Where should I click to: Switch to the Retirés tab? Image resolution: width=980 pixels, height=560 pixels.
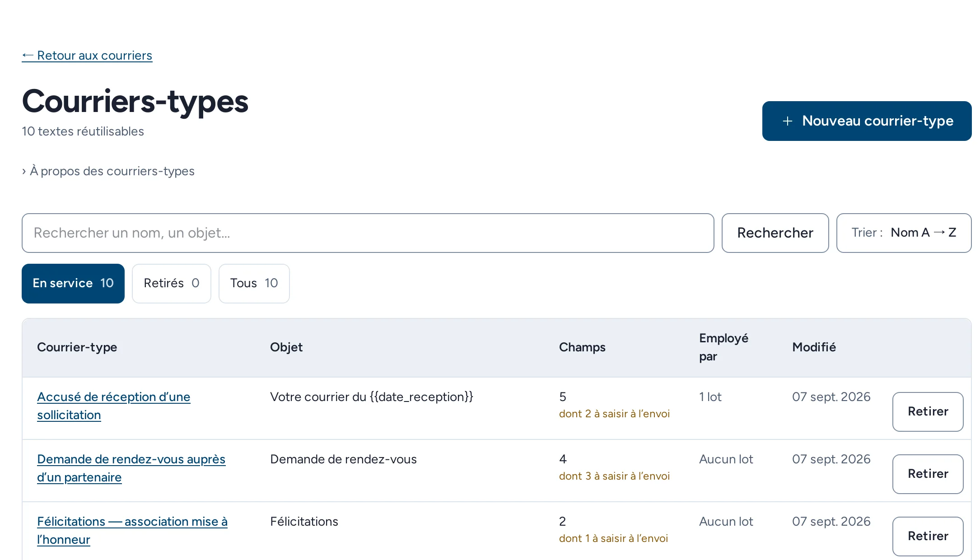(172, 284)
